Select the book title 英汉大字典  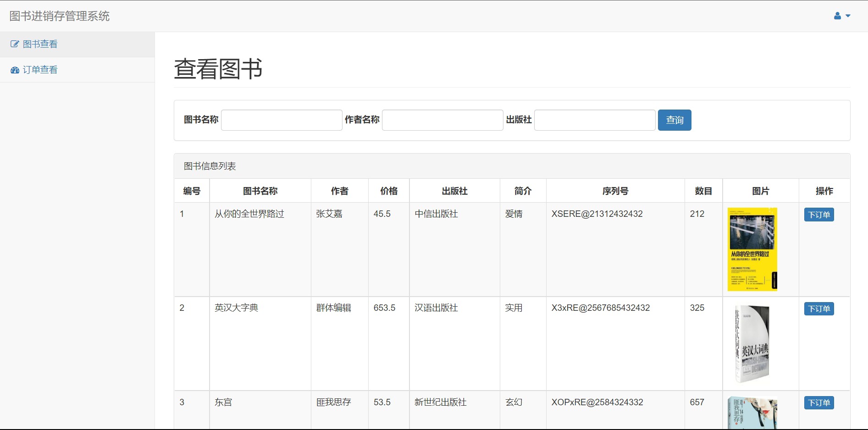point(237,308)
